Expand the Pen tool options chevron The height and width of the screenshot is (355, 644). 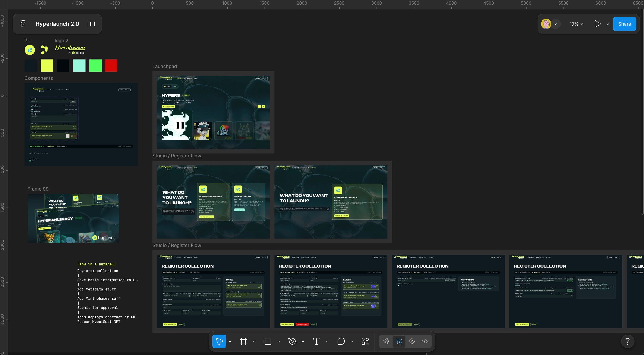click(x=303, y=342)
